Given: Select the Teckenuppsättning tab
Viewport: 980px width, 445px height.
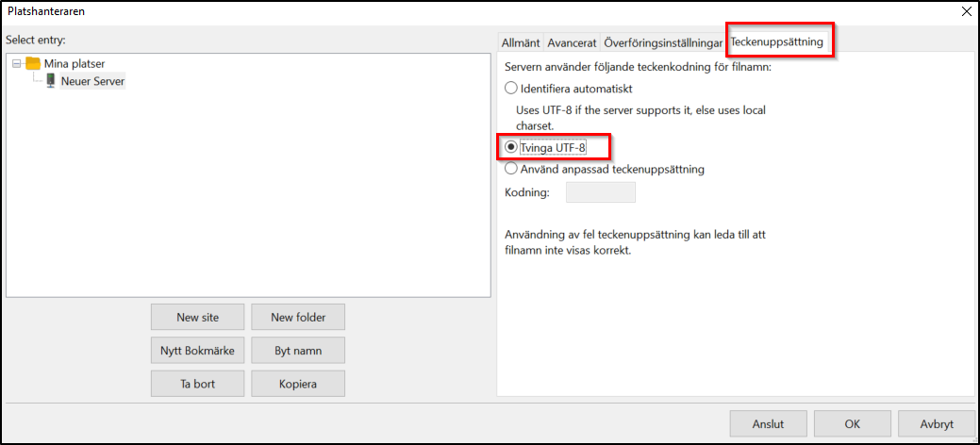Looking at the screenshot, I should click(777, 42).
